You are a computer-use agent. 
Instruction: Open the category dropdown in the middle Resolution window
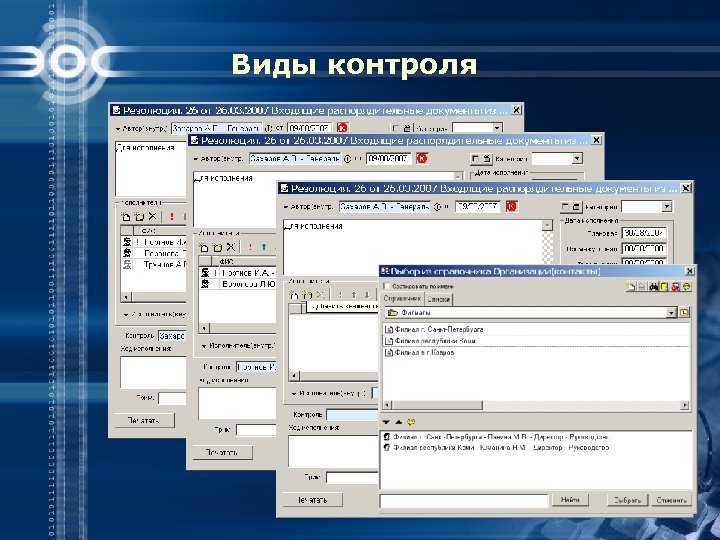[577, 159]
